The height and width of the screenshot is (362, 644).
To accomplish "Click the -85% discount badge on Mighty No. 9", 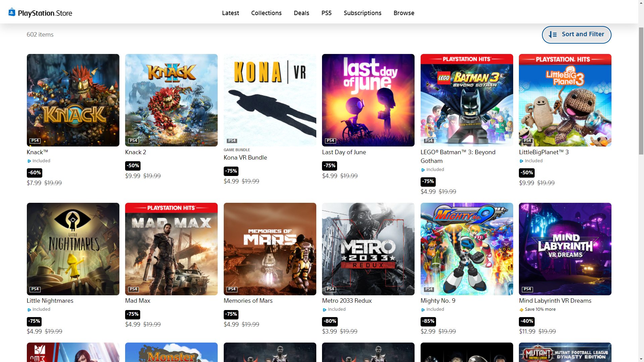I will pos(428,321).
